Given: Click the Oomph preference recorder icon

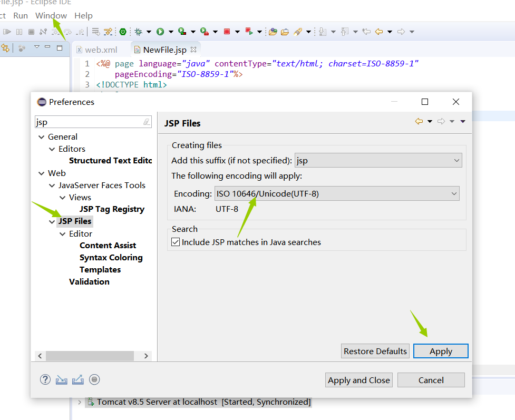Looking at the screenshot, I should click(x=94, y=379).
